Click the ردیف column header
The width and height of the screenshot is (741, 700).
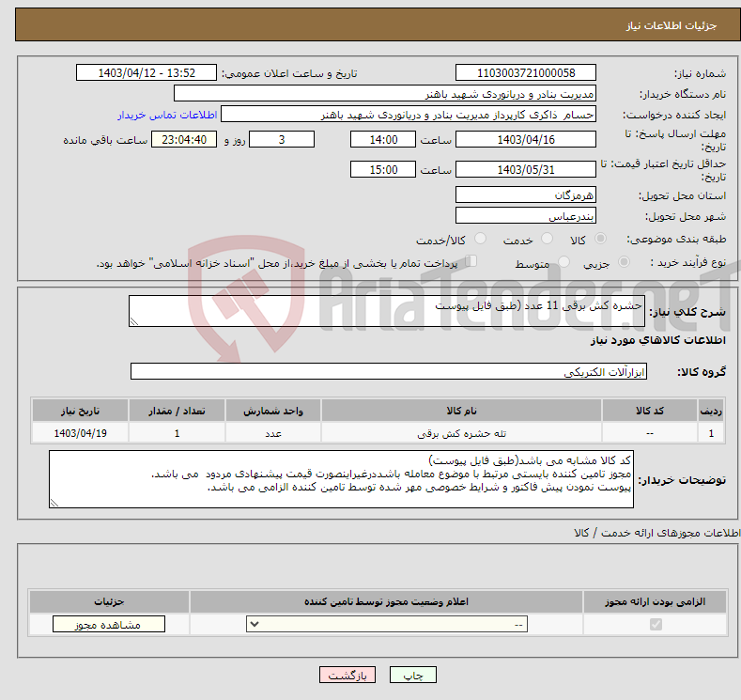(x=711, y=411)
